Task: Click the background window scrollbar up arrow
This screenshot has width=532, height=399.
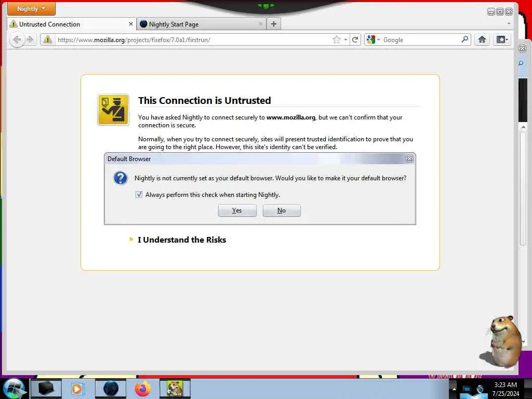Action: point(523,128)
